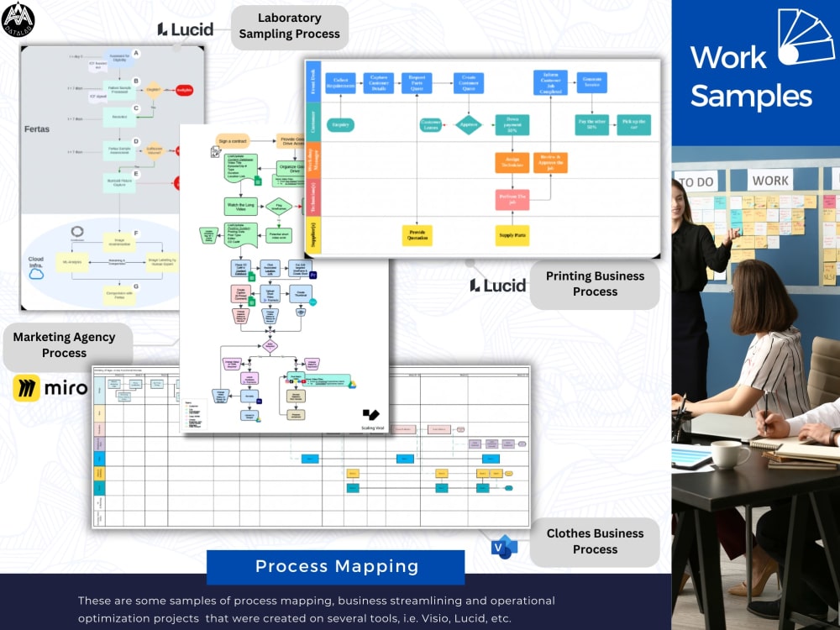Click the Process Mapping banner
This screenshot has height=630, width=840.
336,566
